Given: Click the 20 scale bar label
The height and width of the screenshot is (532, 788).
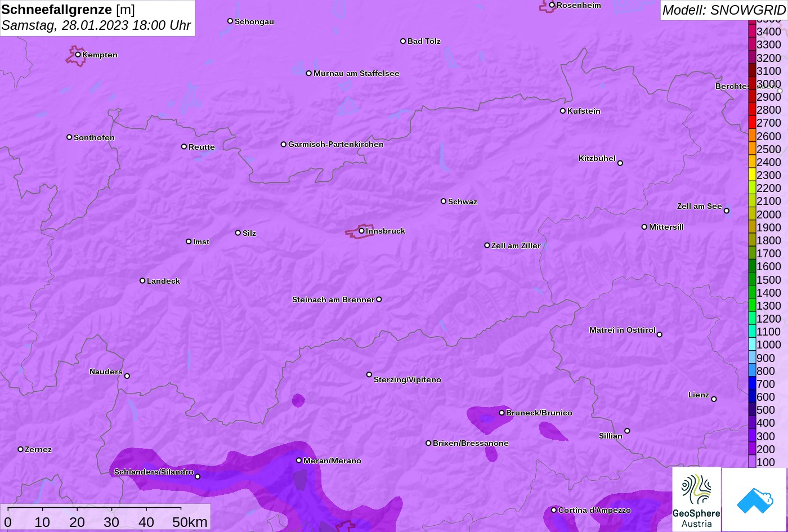Looking at the screenshot, I should coord(77,522).
